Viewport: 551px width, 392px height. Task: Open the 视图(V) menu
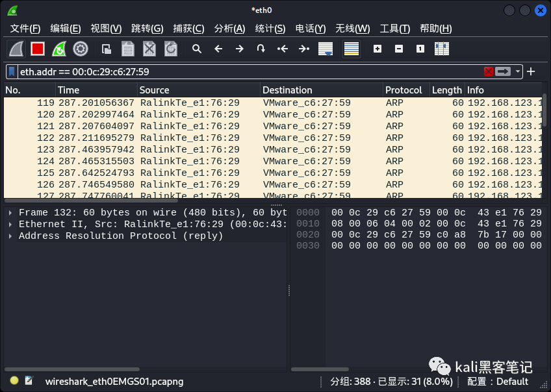[x=106, y=29]
